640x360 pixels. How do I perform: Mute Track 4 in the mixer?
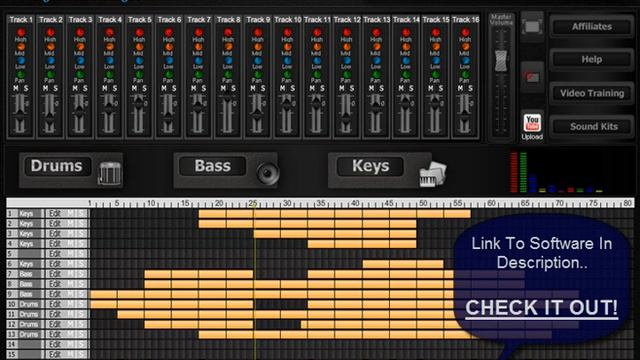pos(104,88)
